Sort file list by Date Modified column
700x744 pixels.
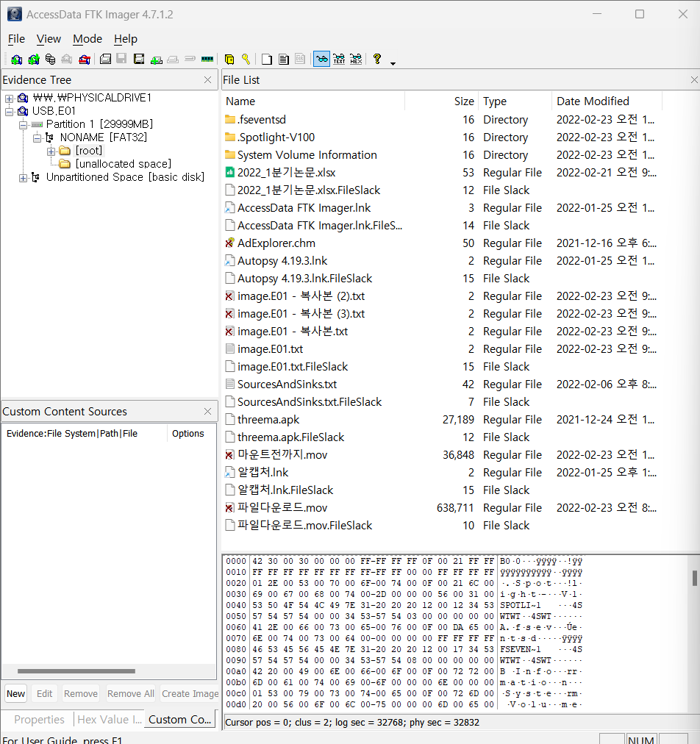click(607, 101)
